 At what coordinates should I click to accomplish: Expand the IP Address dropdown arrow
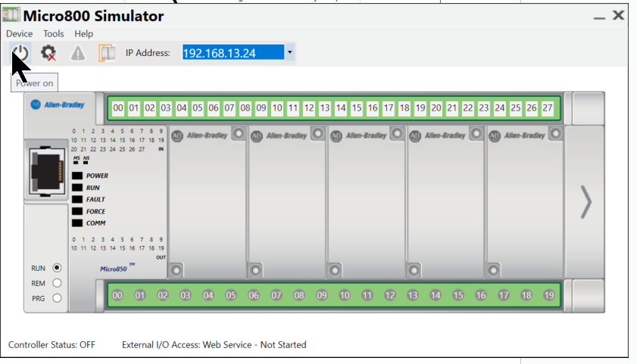289,52
